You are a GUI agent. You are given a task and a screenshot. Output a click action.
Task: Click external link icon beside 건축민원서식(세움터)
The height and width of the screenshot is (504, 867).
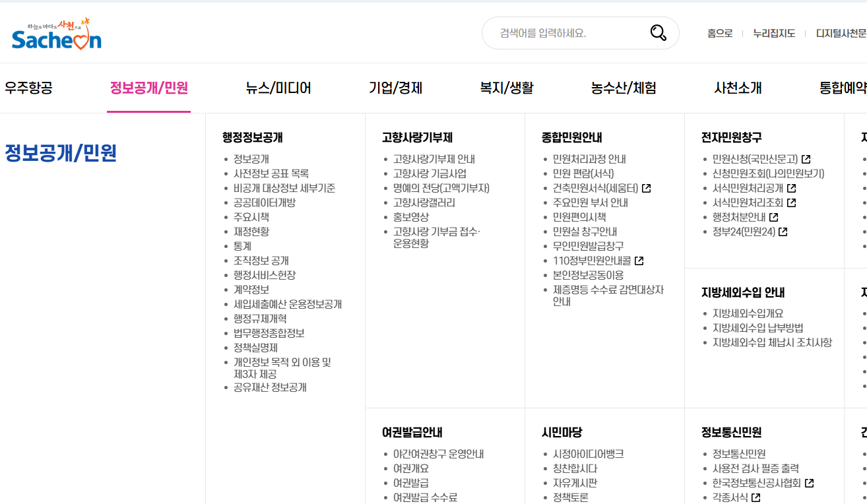(x=646, y=188)
